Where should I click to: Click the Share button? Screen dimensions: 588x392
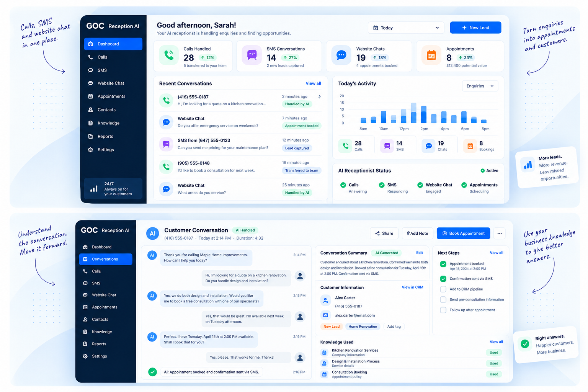click(384, 233)
